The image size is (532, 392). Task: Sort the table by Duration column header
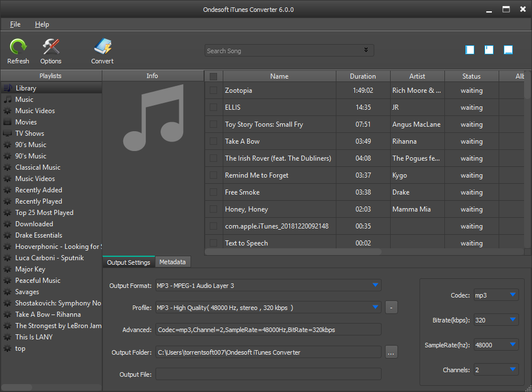(x=363, y=76)
